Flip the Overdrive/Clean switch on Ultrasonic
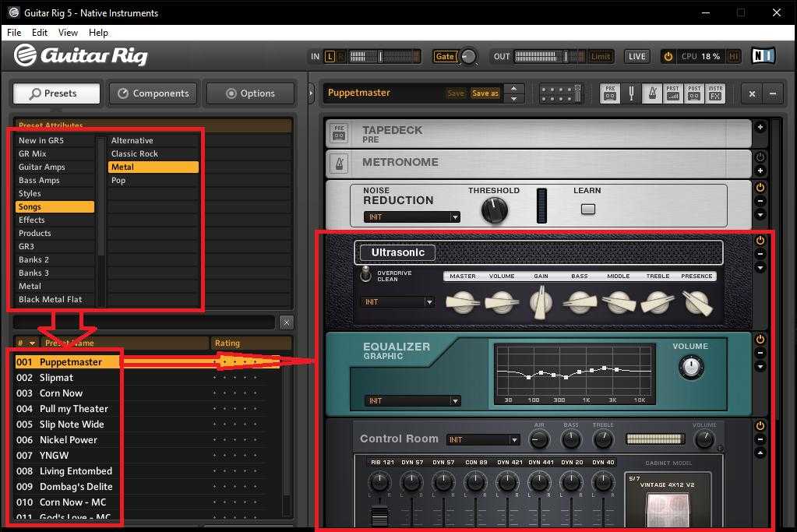 (365, 273)
